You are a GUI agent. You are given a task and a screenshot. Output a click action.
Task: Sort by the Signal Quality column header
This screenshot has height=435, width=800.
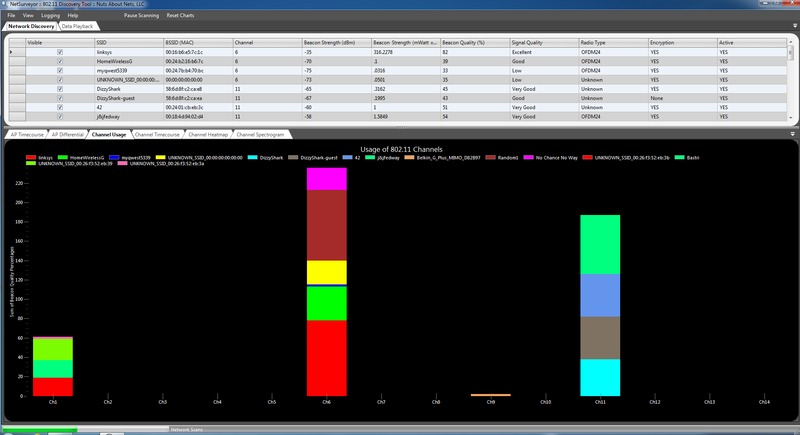[542, 44]
